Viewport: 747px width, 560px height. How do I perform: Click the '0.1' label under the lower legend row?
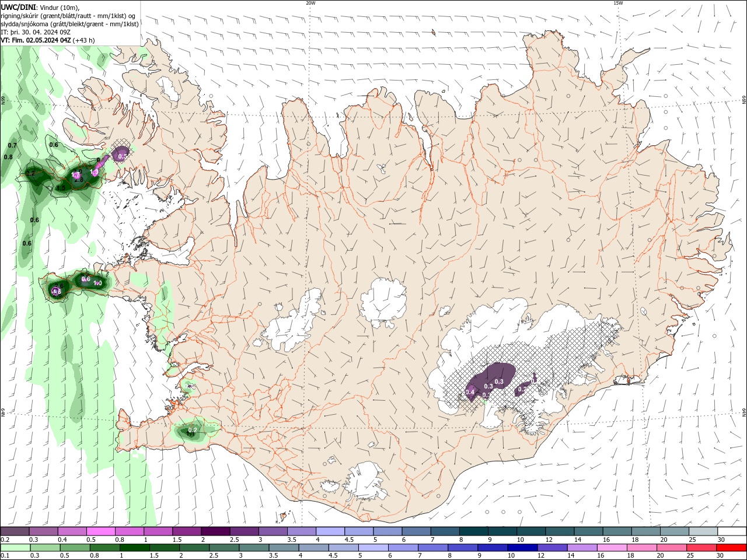click(x=5, y=556)
